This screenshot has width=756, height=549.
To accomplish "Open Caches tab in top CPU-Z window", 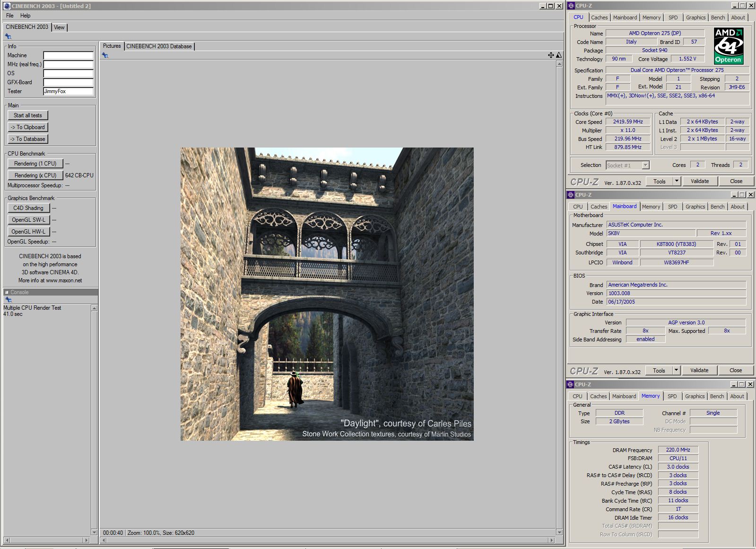I will pos(600,17).
